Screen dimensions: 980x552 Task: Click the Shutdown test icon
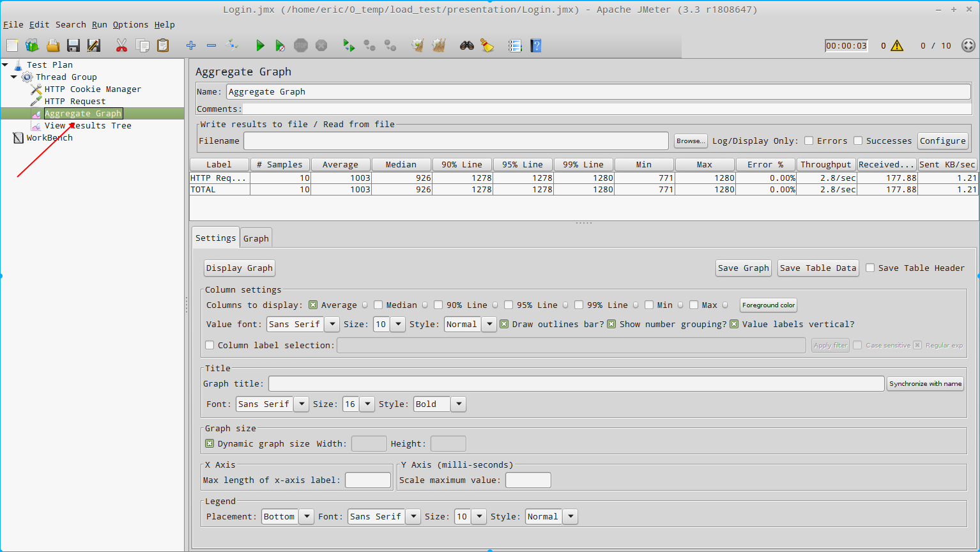pyautogui.click(x=321, y=45)
